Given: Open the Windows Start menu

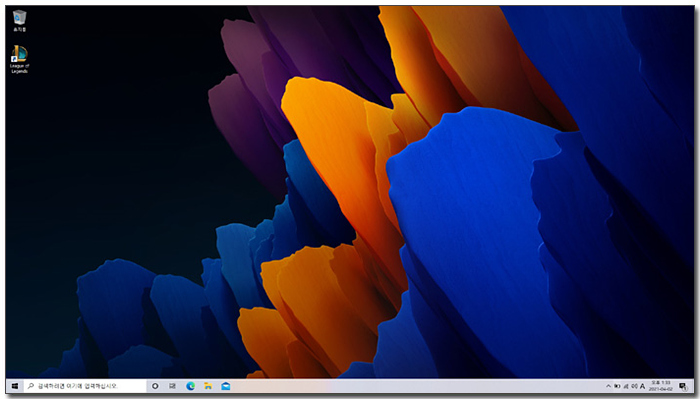Looking at the screenshot, I should click(x=15, y=386).
